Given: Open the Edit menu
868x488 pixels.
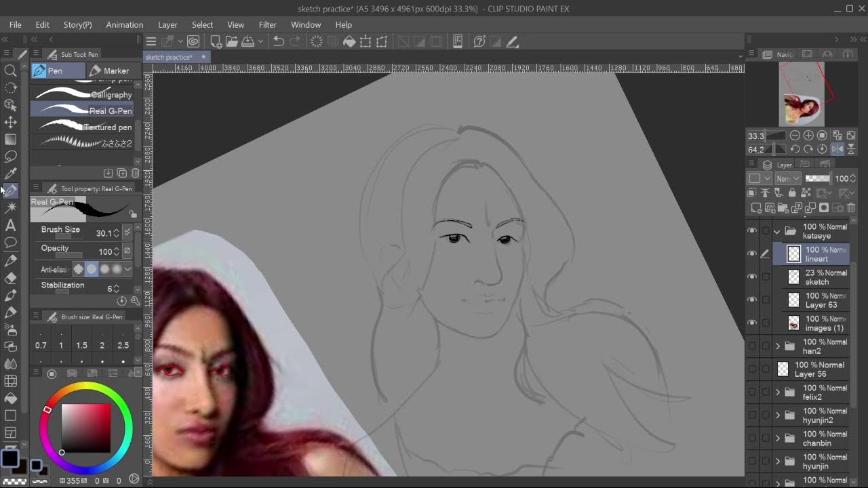Looking at the screenshot, I should click(x=43, y=24).
